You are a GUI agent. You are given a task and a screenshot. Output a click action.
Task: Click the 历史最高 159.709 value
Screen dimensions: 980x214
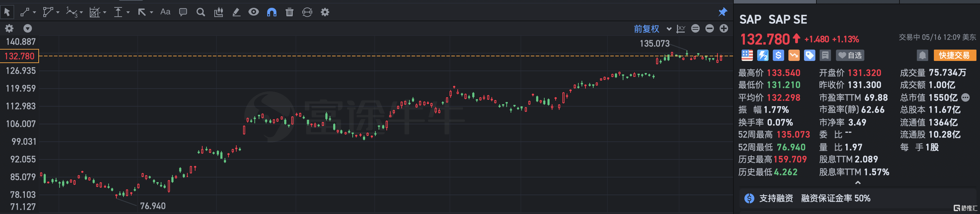coord(790,159)
